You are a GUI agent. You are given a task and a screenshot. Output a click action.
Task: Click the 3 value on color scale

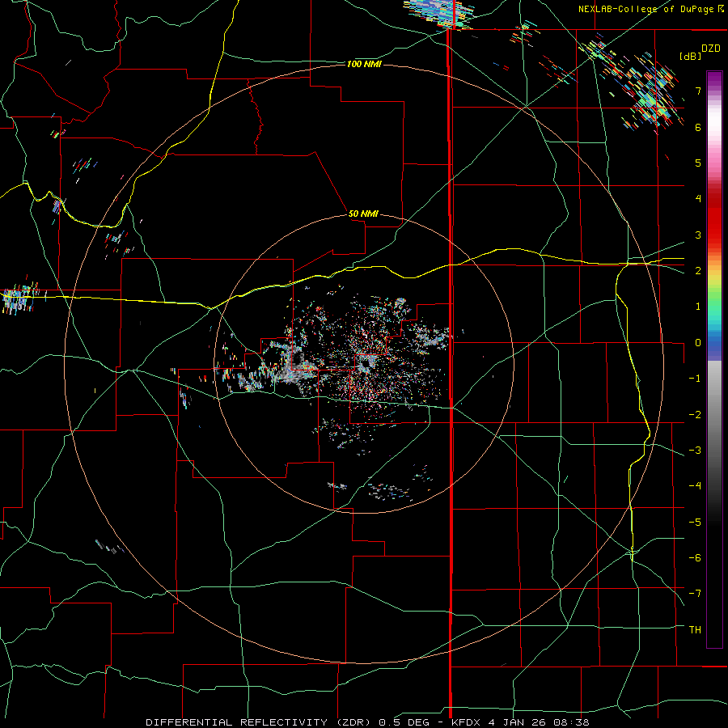698,235
